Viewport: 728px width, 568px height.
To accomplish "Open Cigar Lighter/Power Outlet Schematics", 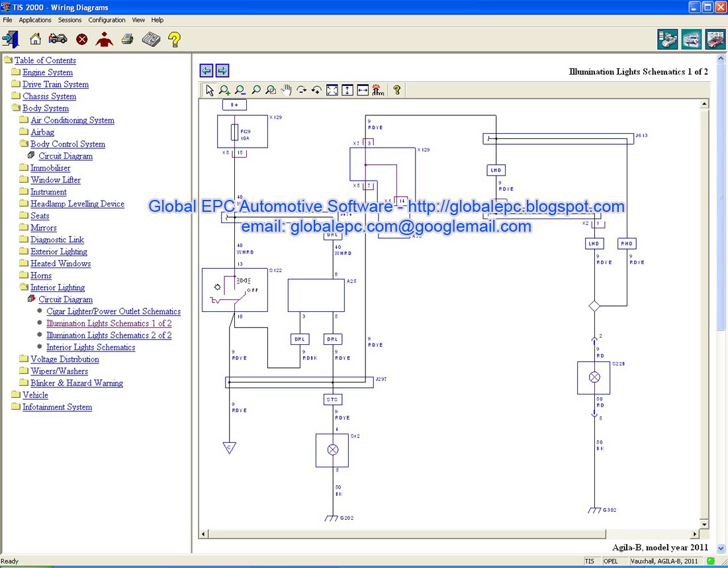I will click(x=113, y=312).
